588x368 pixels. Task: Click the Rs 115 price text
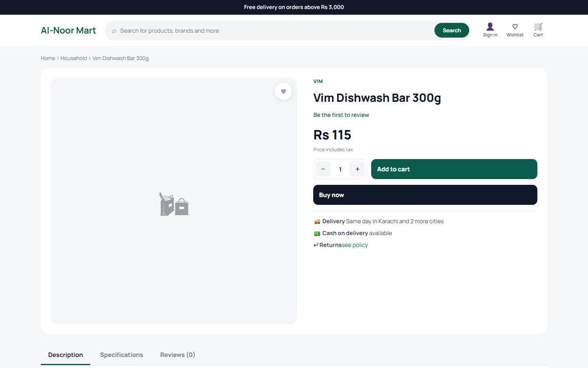click(x=332, y=135)
